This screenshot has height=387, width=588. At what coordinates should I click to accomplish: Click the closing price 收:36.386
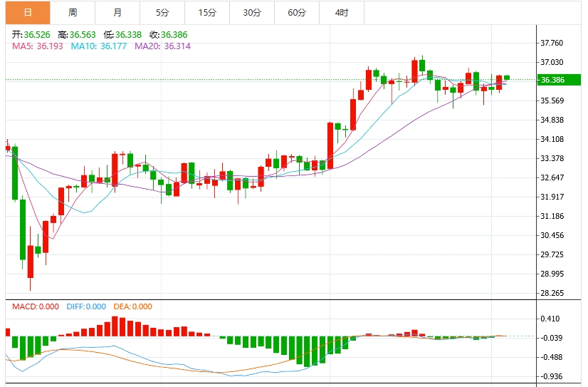[x=169, y=35]
